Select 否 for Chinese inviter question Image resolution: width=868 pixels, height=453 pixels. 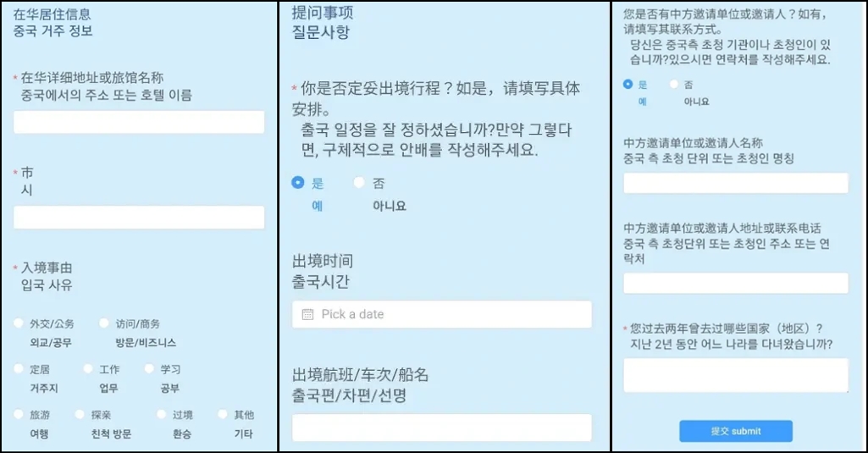674,84
